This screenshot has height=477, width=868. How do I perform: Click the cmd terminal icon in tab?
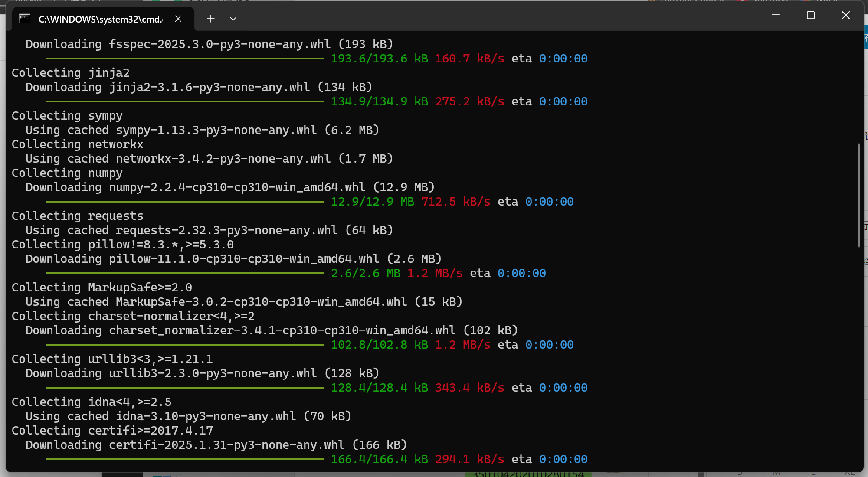pyautogui.click(x=25, y=19)
